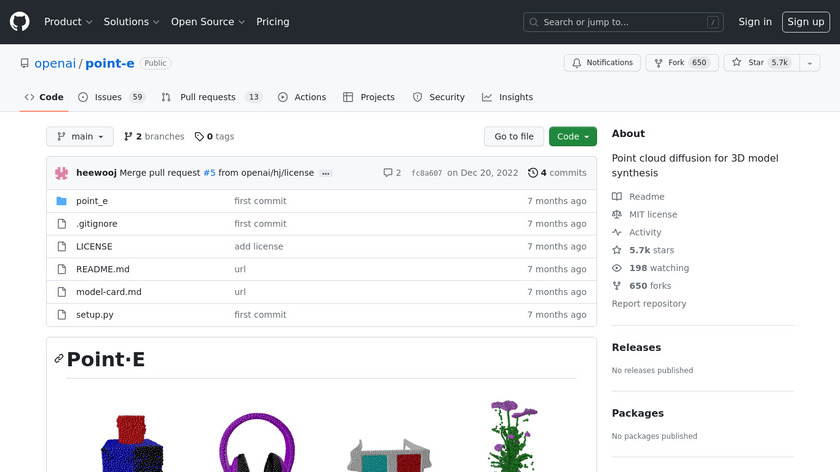Image resolution: width=840 pixels, height=472 pixels.
Task: Click the point_e folder icon
Action: click(x=62, y=201)
